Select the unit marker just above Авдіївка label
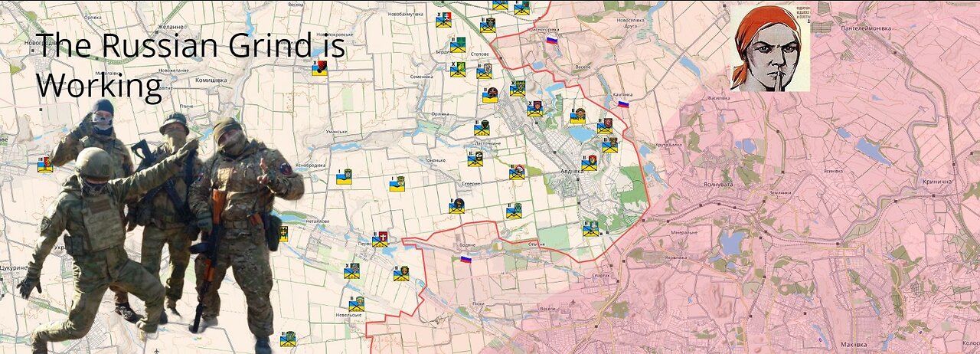The image size is (980, 354). pyautogui.click(x=589, y=162)
